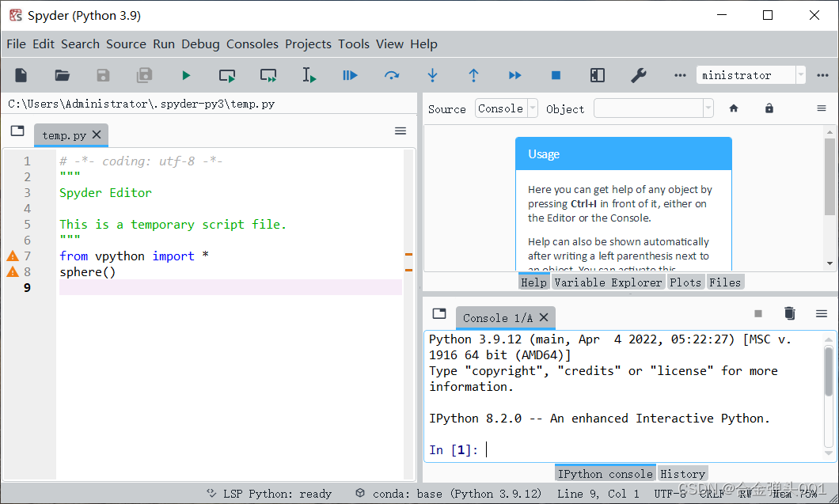Interrupt kernel with the gray stop square
Image resolution: width=839 pixels, height=504 pixels.
758,313
